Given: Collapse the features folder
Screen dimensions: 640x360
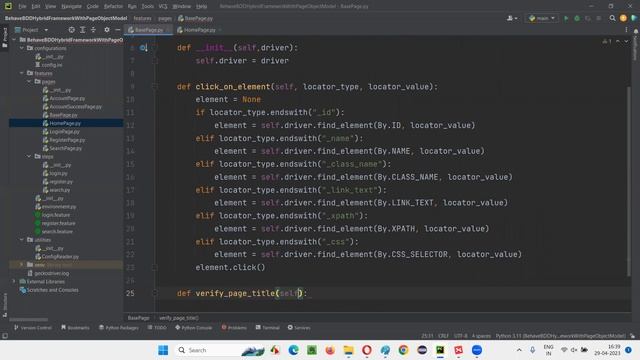Looking at the screenshot, I should point(22,73).
